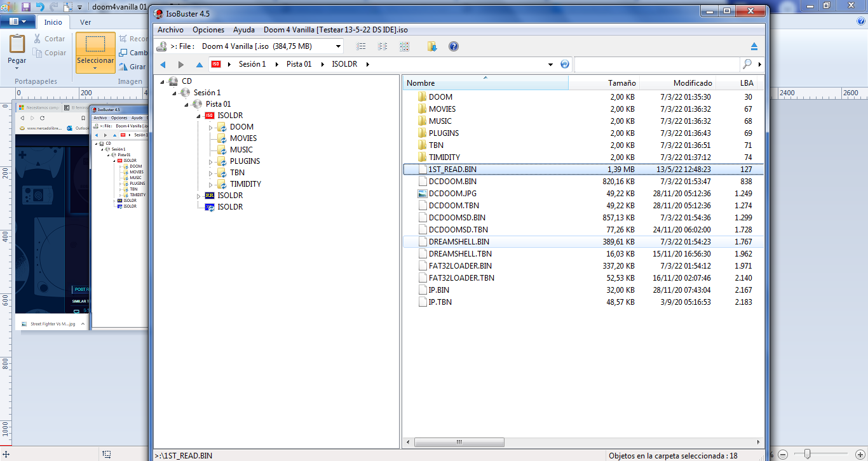Screen dimensions: 868x461
Task: Go back with the blue left arrow
Action: tap(163, 65)
